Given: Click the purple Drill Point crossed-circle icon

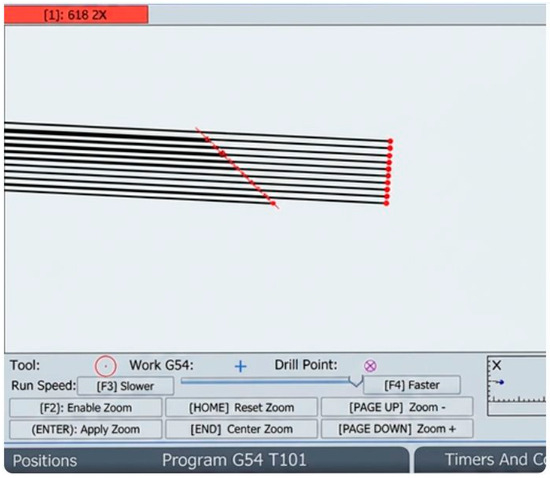Looking at the screenshot, I should pos(370,366).
